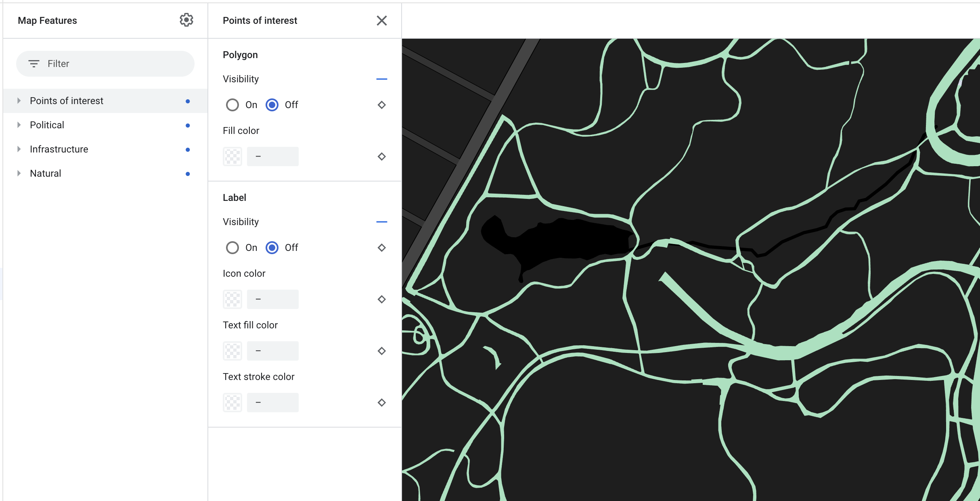980x501 pixels.
Task: Expand the Political feature group
Action: (x=19, y=125)
